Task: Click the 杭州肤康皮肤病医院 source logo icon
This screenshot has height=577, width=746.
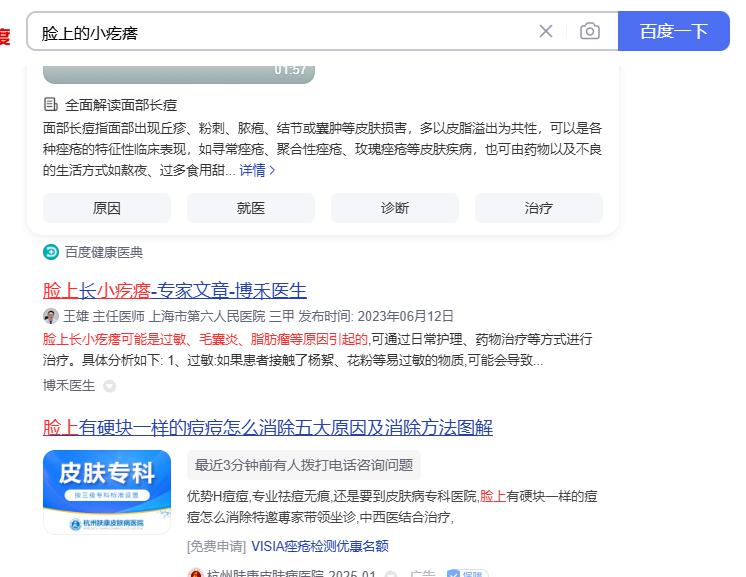Action: (196, 573)
